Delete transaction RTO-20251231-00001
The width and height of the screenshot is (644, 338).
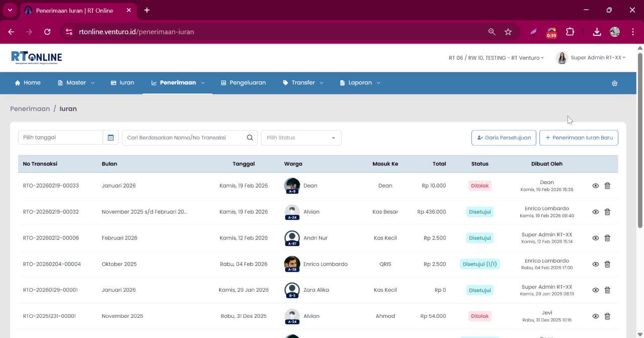(x=607, y=316)
